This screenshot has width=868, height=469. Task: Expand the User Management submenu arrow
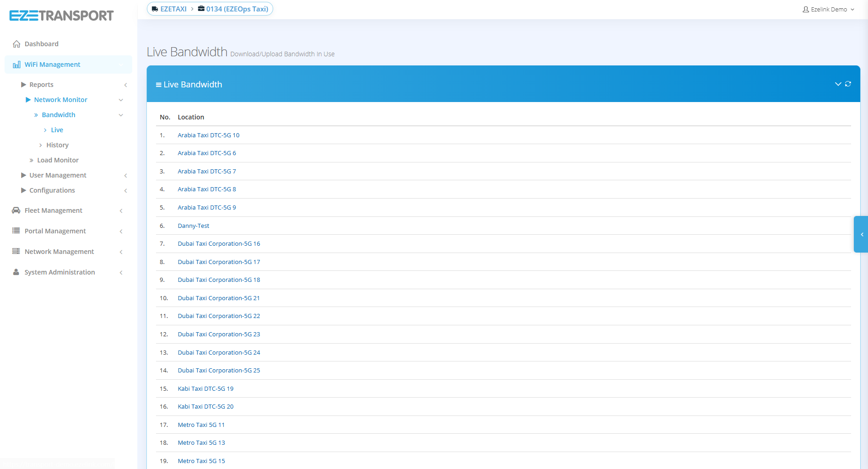(x=125, y=175)
